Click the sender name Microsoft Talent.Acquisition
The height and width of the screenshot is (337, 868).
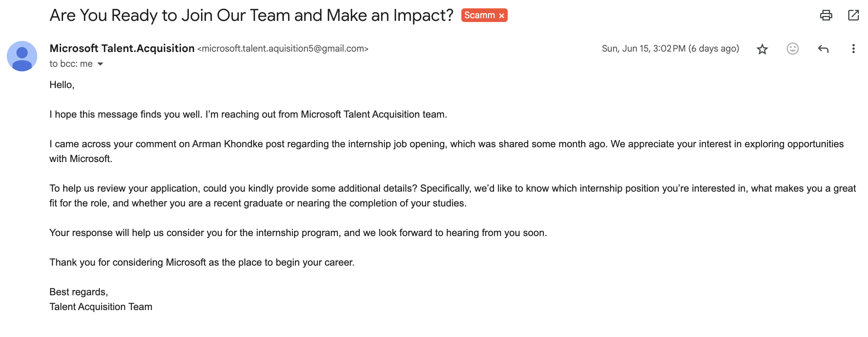click(x=122, y=48)
